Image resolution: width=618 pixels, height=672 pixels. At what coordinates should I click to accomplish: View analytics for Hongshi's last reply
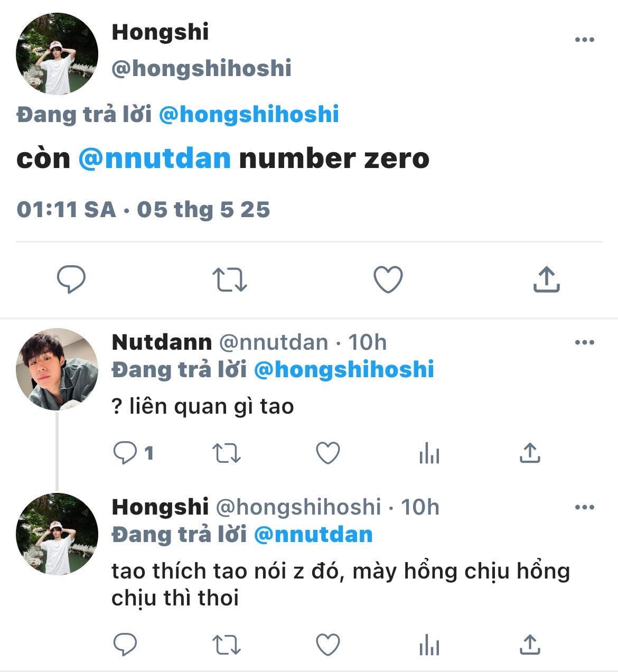point(429,645)
